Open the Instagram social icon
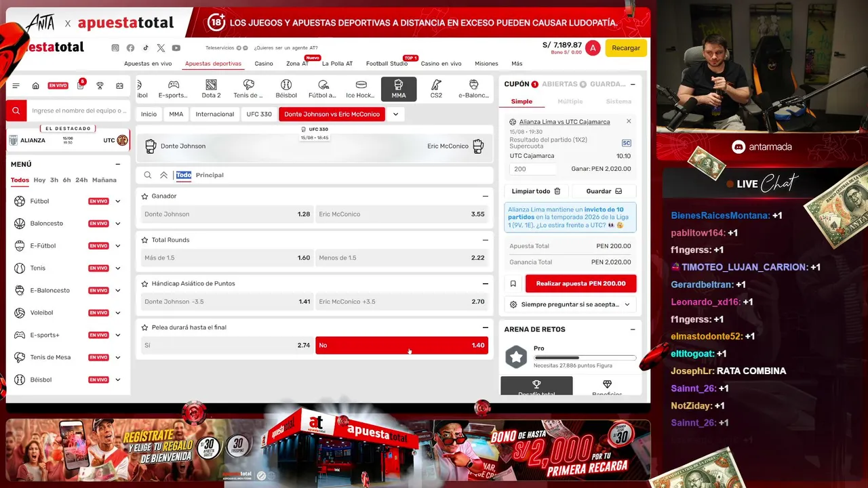The height and width of the screenshot is (488, 868). (x=115, y=48)
